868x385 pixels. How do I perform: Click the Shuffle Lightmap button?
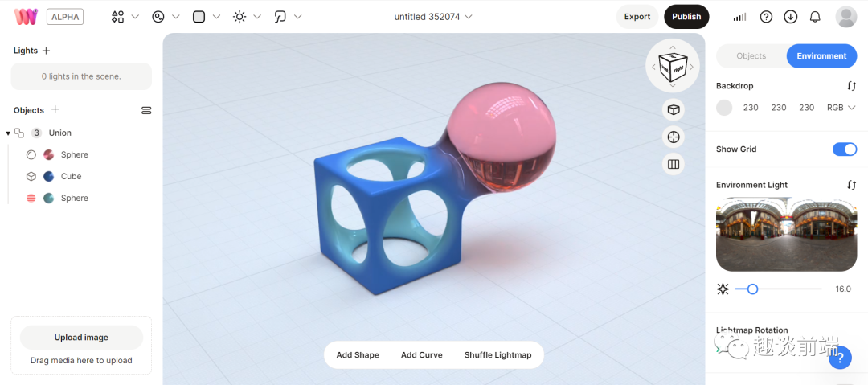(x=497, y=355)
